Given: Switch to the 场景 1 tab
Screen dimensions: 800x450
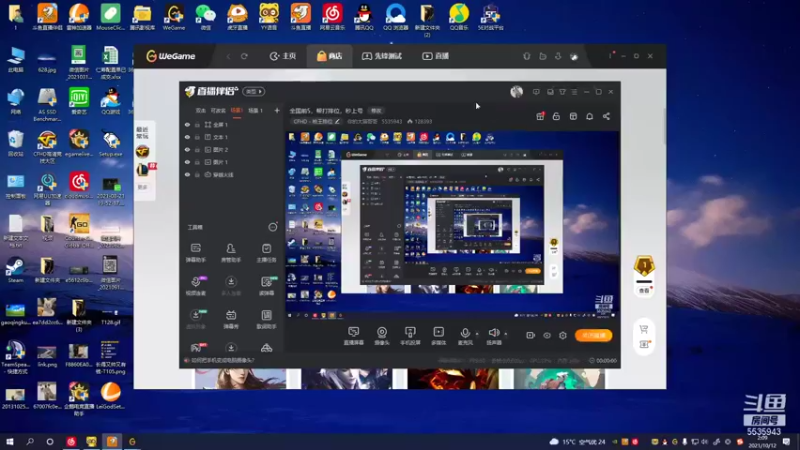Looking at the screenshot, I should (x=255, y=110).
